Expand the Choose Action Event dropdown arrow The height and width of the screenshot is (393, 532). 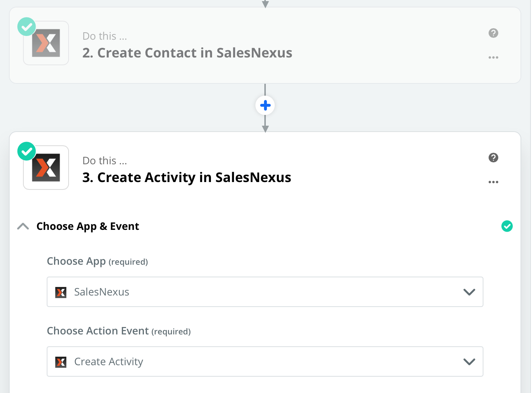[469, 362]
